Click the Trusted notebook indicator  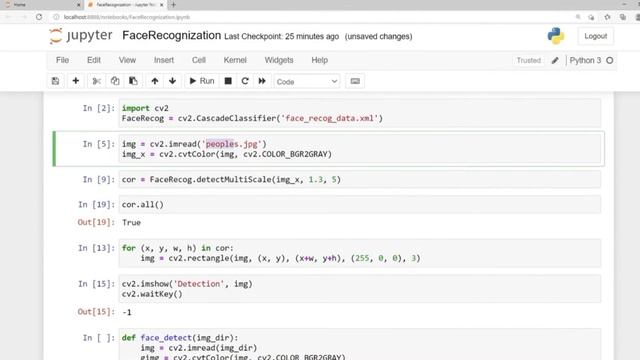(x=529, y=60)
